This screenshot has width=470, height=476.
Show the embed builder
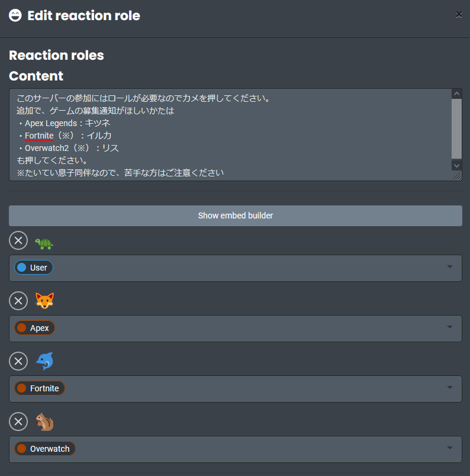(x=235, y=216)
